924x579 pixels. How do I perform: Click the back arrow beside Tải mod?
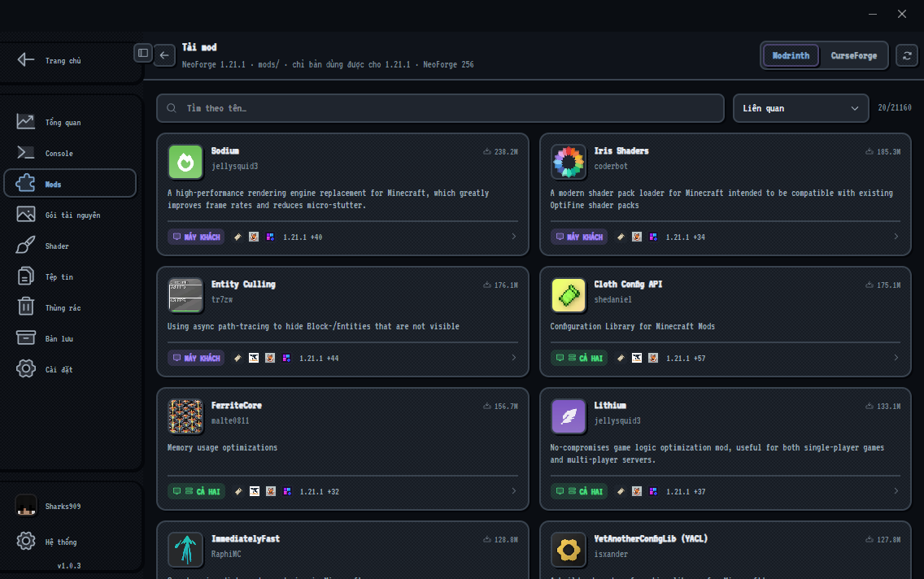tap(164, 55)
